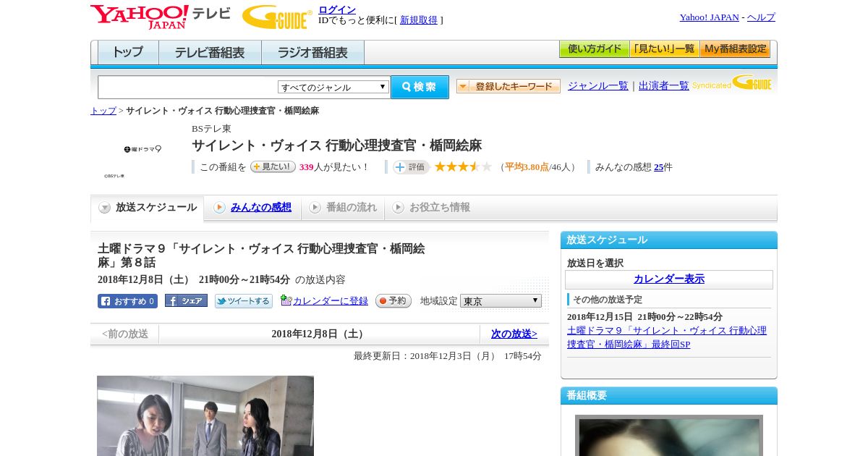Open the 最終回SP broadcast schedule link
Viewport: 868px width, 456px height.
coord(667,337)
